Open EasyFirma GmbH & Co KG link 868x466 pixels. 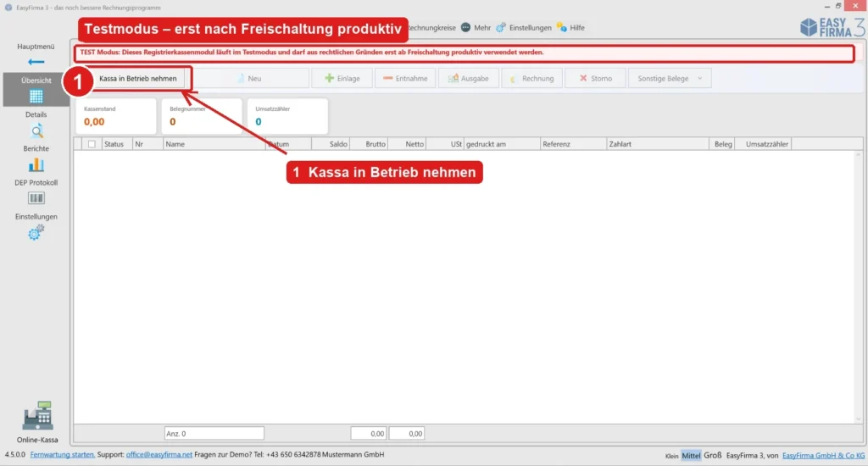[823, 456]
